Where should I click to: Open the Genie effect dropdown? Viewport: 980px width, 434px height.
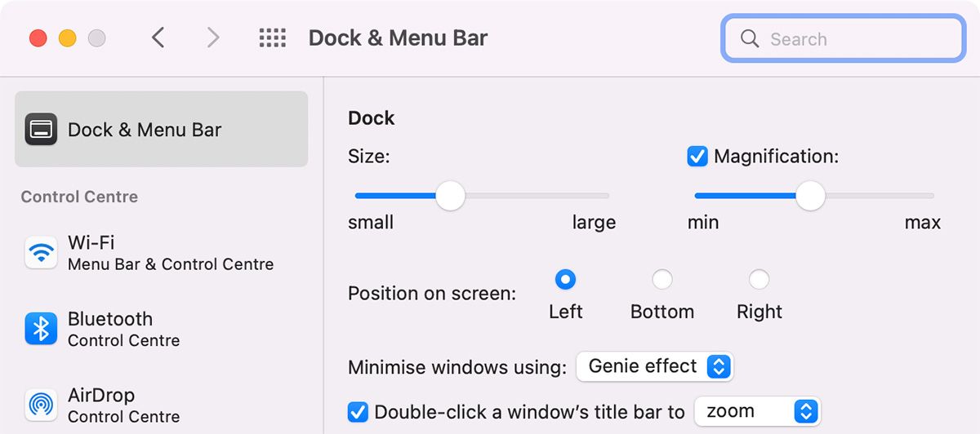[655, 366]
